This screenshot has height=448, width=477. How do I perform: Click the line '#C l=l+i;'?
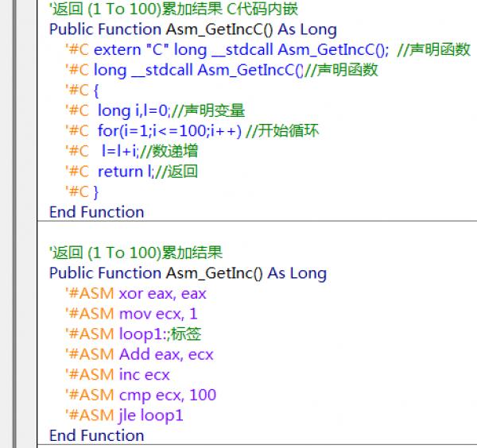(131, 151)
